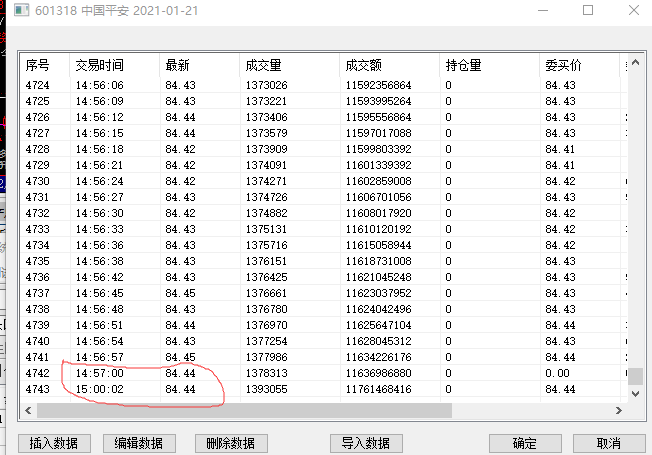Confirm with the 确定 button
652x455 pixels.
pyautogui.click(x=525, y=443)
